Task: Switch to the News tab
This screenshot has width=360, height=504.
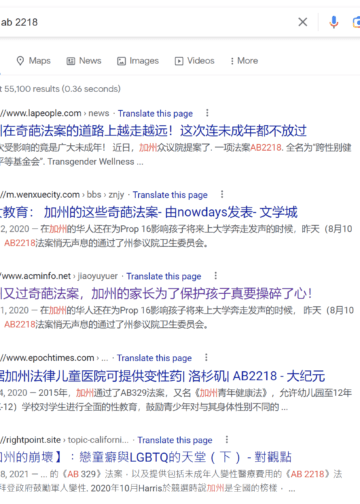Action: tap(84, 61)
